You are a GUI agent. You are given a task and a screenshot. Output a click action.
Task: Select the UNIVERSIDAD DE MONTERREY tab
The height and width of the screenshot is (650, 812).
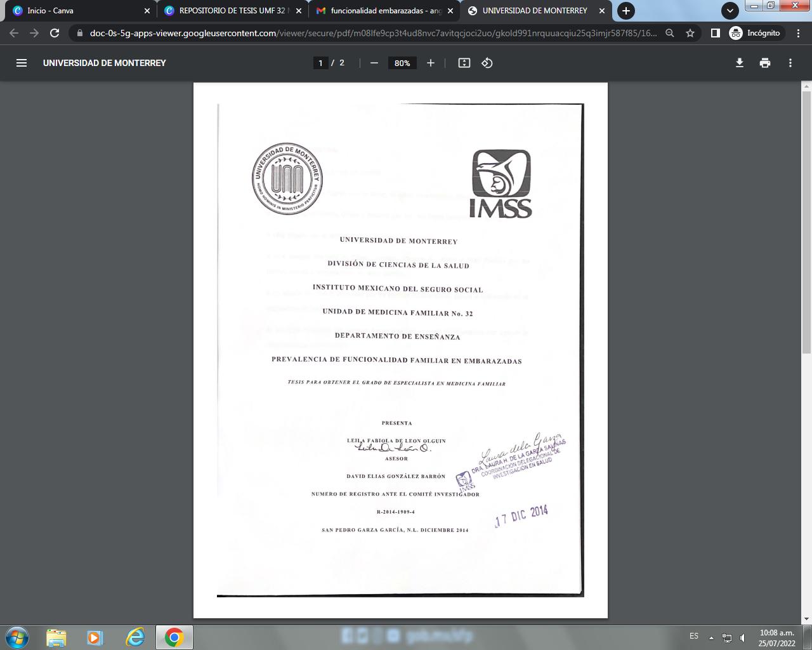click(535, 11)
